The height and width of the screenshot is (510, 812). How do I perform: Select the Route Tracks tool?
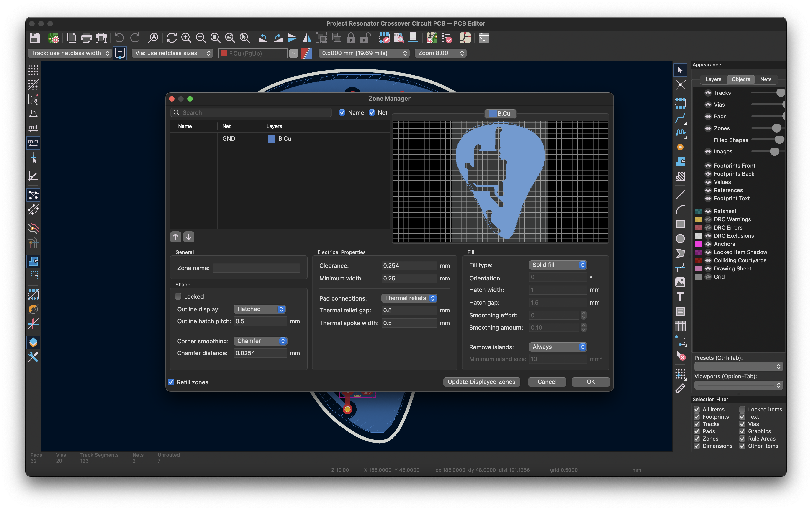pyautogui.click(x=681, y=118)
